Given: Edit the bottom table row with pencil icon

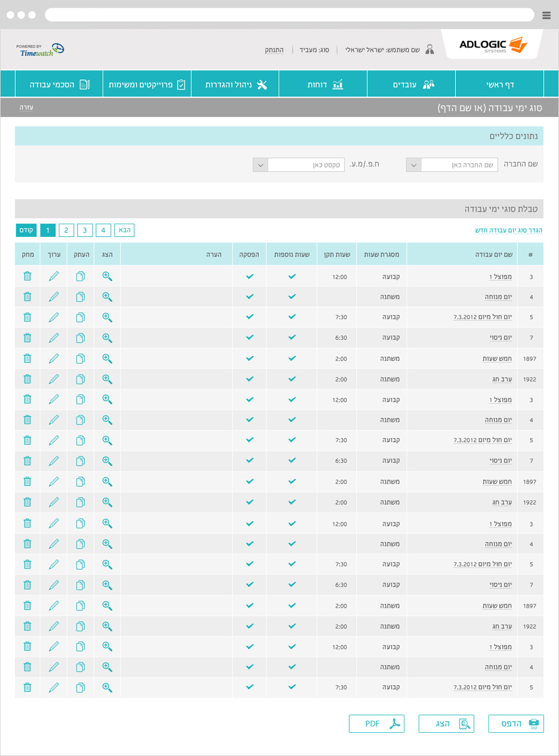Looking at the screenshot, I should [54, 687].
